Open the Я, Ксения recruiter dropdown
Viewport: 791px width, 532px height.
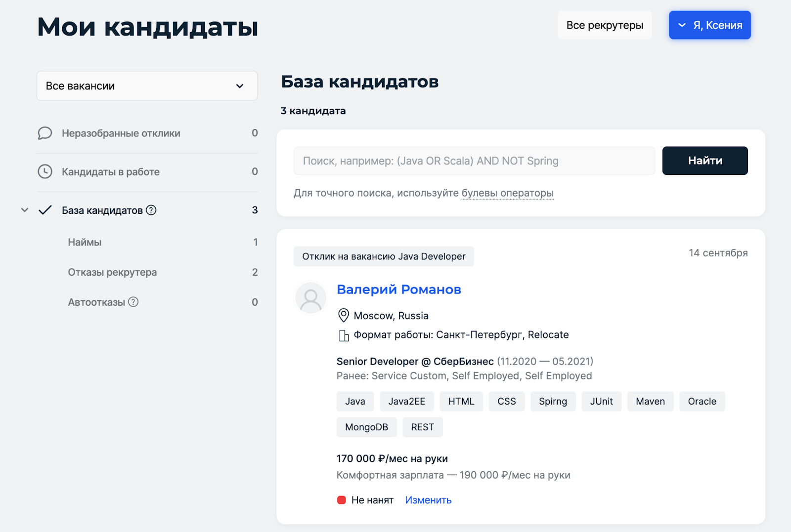click(x=709, y=25)
